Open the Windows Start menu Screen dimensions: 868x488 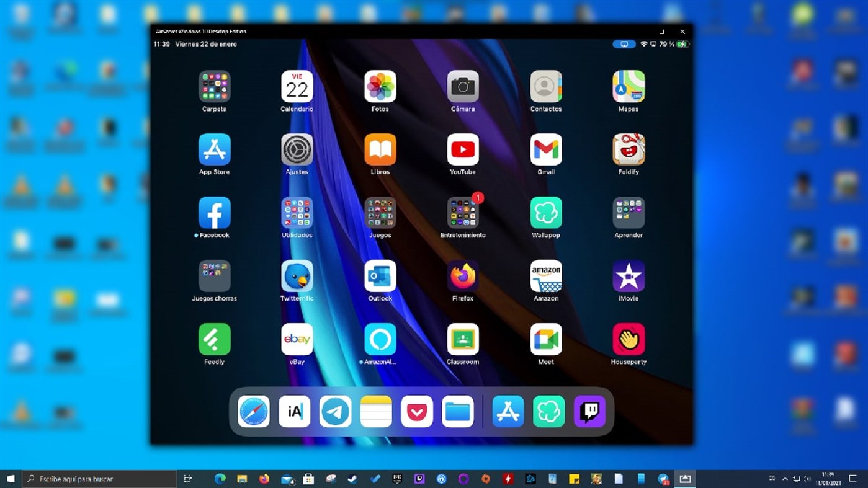click(10, 478)
